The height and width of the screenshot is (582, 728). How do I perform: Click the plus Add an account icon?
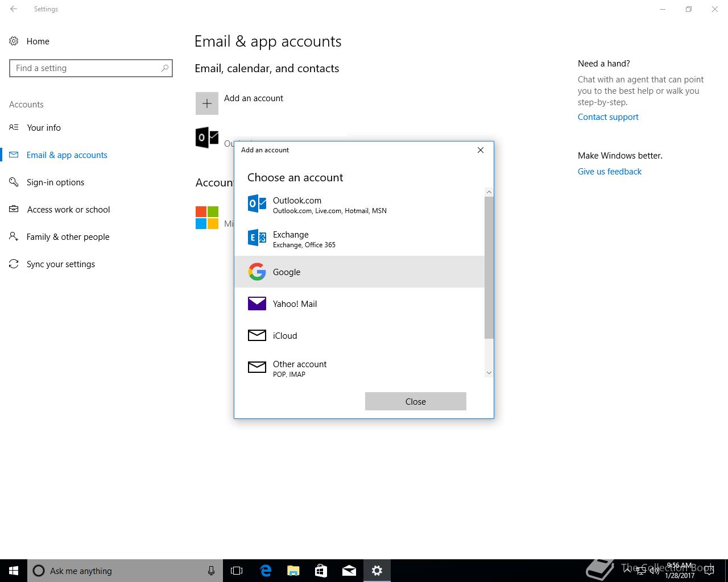[x=207, y=103]
